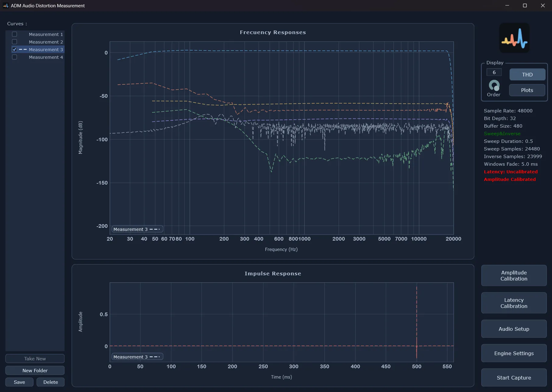
Task: Click the 'Buffer Size: 480' text
Action: (x=503, y=126)
